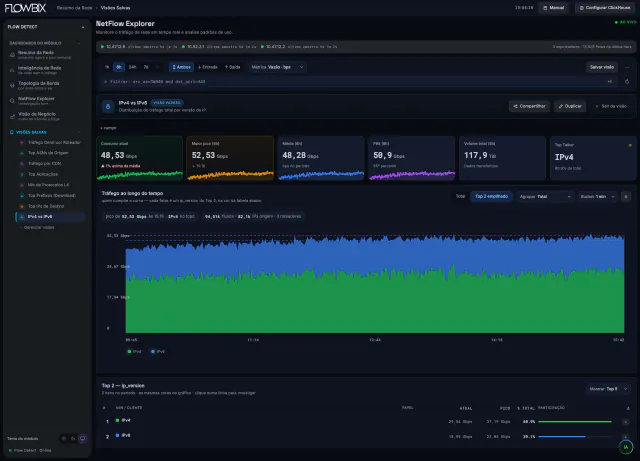This screenshot has width=640, height=461.
Task: Select the 6h time range
Action: 119,67
